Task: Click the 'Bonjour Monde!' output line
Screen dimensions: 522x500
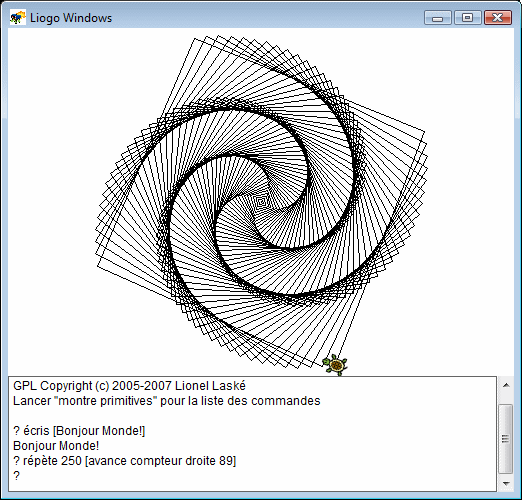Action: [x=56, y=446]
